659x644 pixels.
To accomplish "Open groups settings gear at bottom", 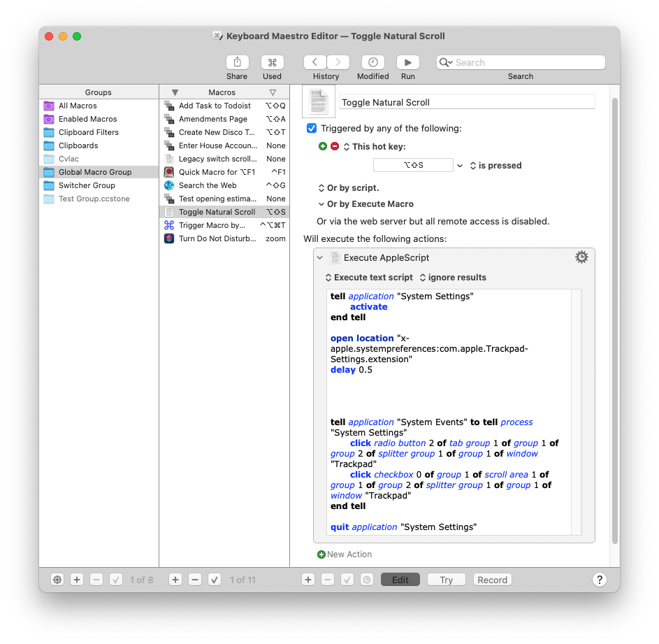I will click(x=57, y=580).
